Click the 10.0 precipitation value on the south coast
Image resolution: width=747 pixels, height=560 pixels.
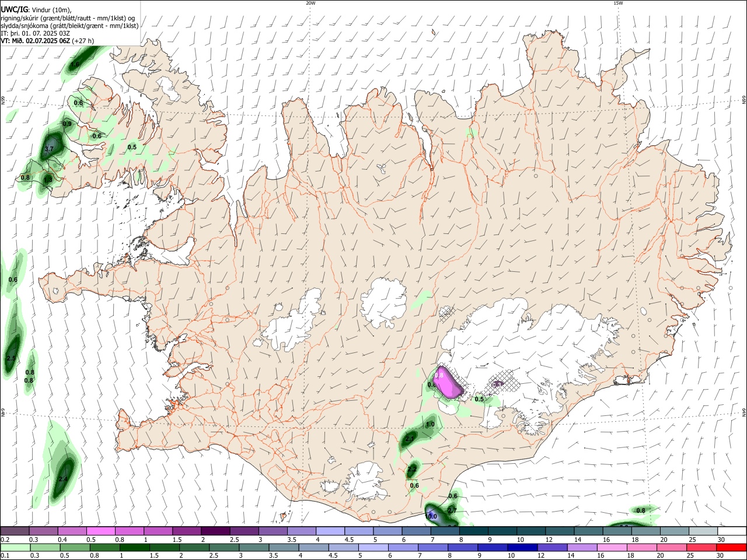pyautogui.click(x=431, y=516)
